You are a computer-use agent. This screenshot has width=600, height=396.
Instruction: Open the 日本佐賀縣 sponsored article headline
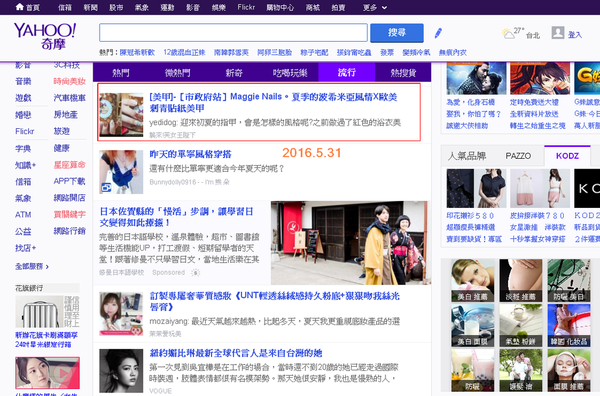click(x=176, y=217)
